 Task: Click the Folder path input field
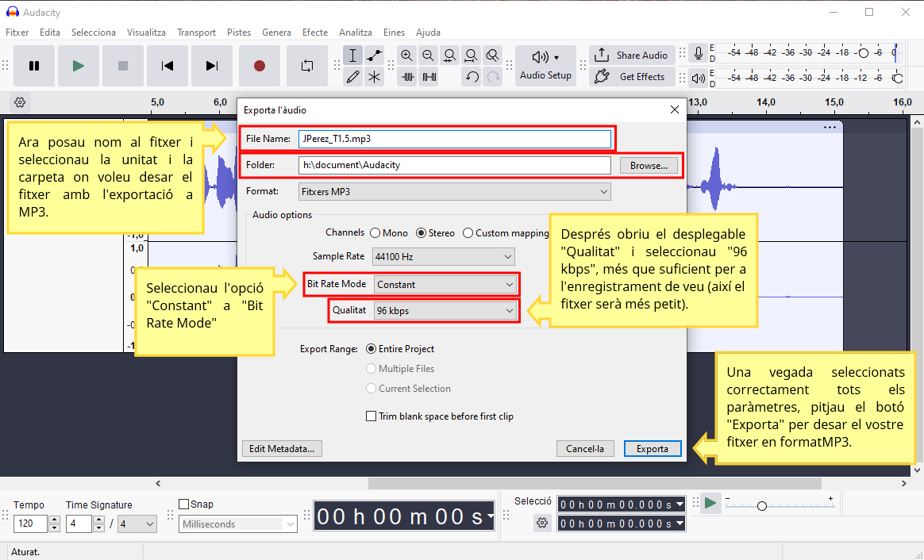454,166
